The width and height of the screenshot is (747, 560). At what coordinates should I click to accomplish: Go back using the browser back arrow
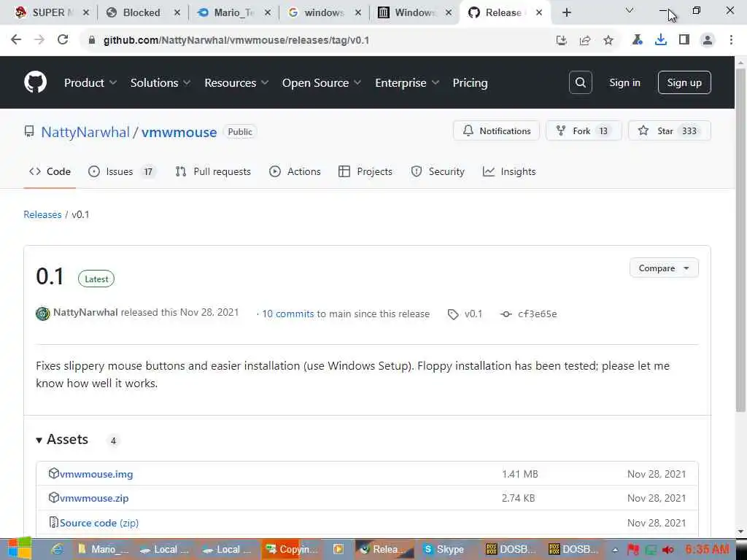[16, 40]
